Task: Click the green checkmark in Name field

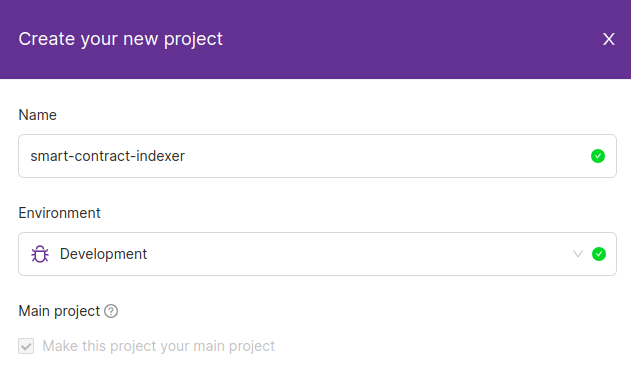Action: (x=598, y=156)
